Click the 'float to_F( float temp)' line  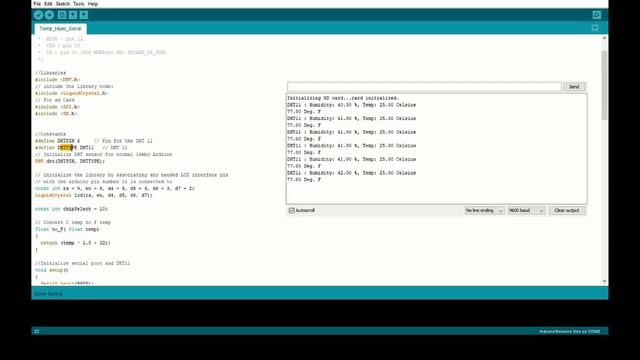pos(67,229)
